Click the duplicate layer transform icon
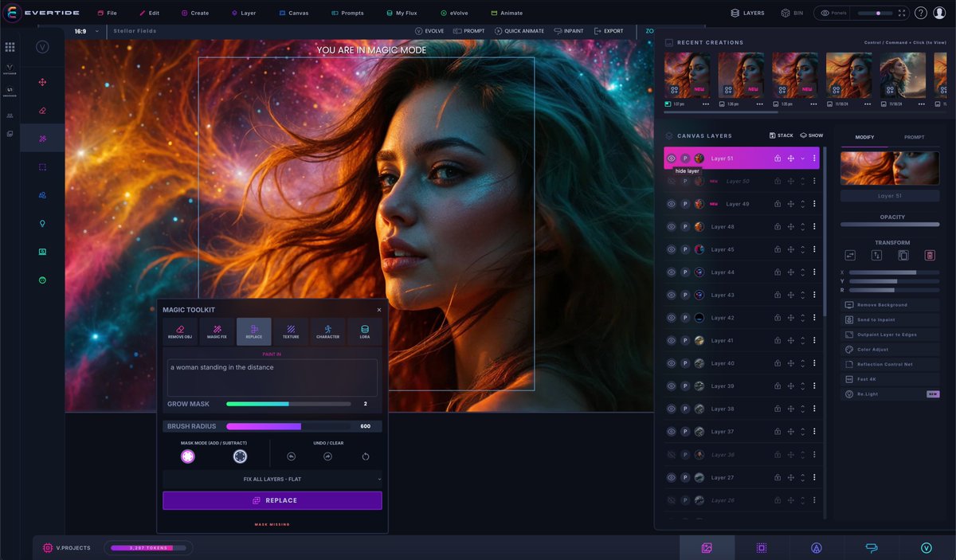Screen dimensions: 956x560 click(903, 255)
